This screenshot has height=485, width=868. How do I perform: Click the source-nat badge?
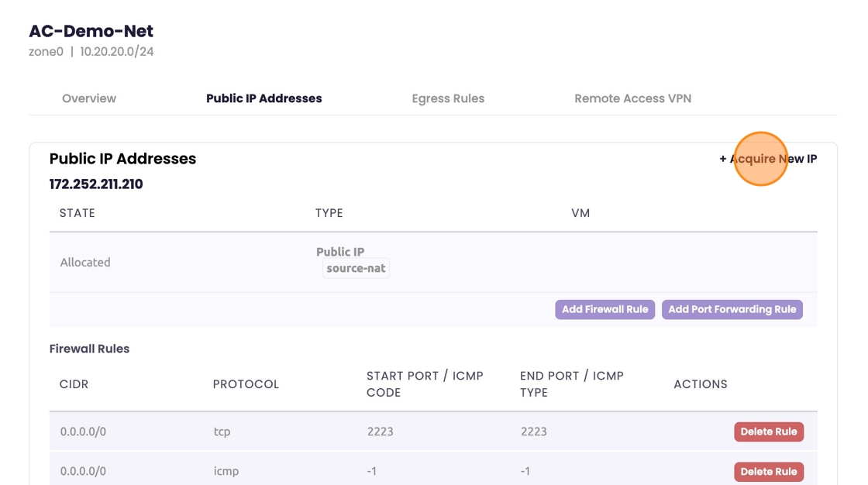(356, 268)
